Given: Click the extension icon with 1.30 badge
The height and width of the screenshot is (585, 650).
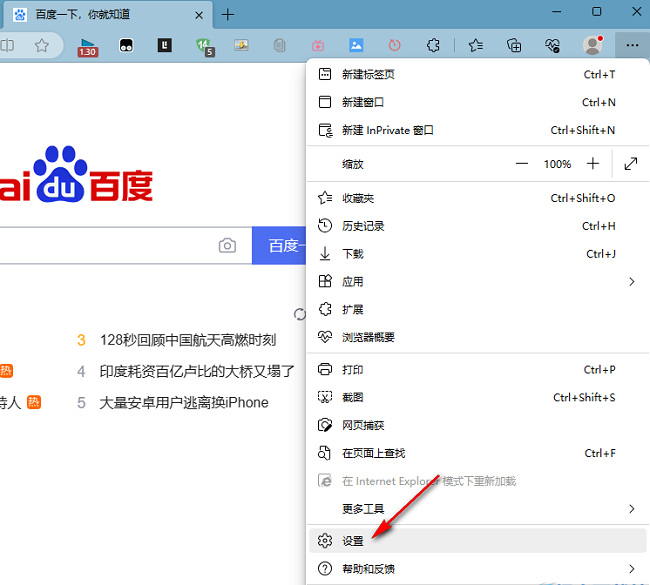Looking at the screenshot, I should pos(87,47).
